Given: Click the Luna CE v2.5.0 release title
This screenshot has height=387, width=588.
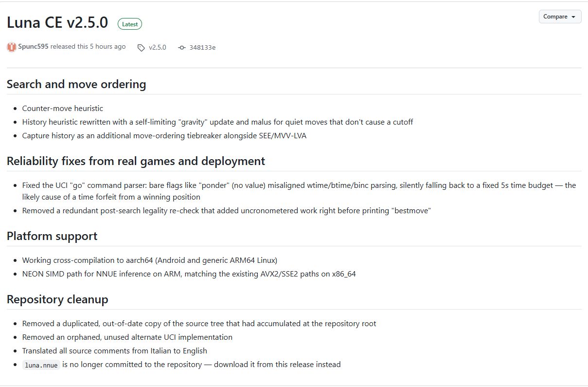Looking at the screenshot, I should point(57,22).
